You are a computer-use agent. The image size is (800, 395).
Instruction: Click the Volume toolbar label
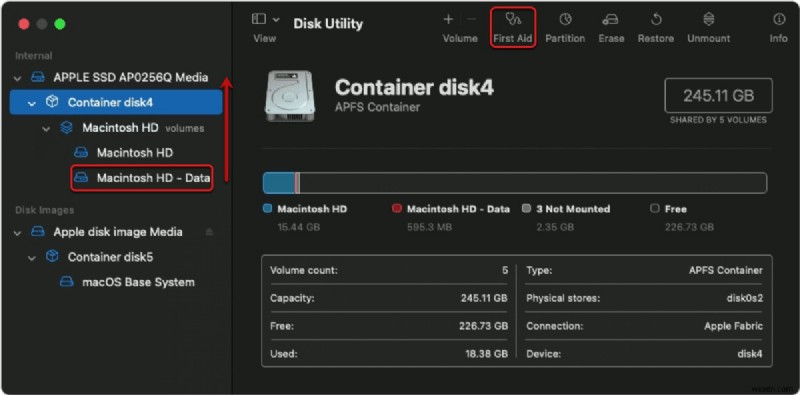coord(460,38)
